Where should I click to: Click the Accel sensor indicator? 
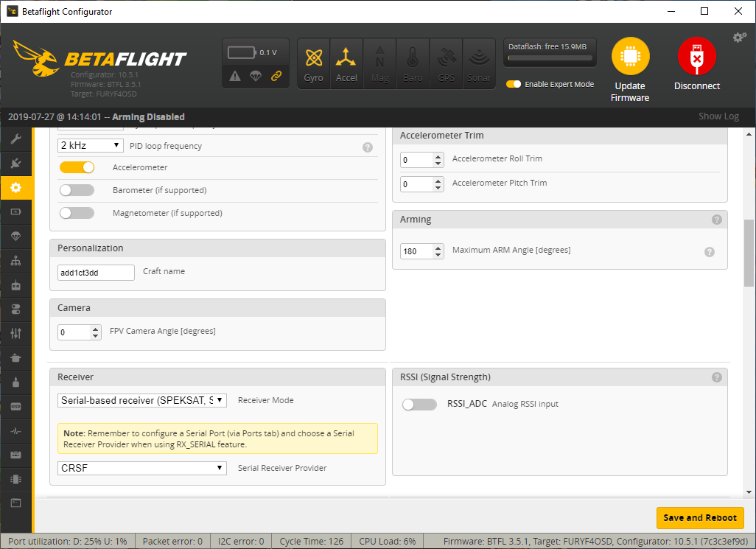(x=346, y=64)
